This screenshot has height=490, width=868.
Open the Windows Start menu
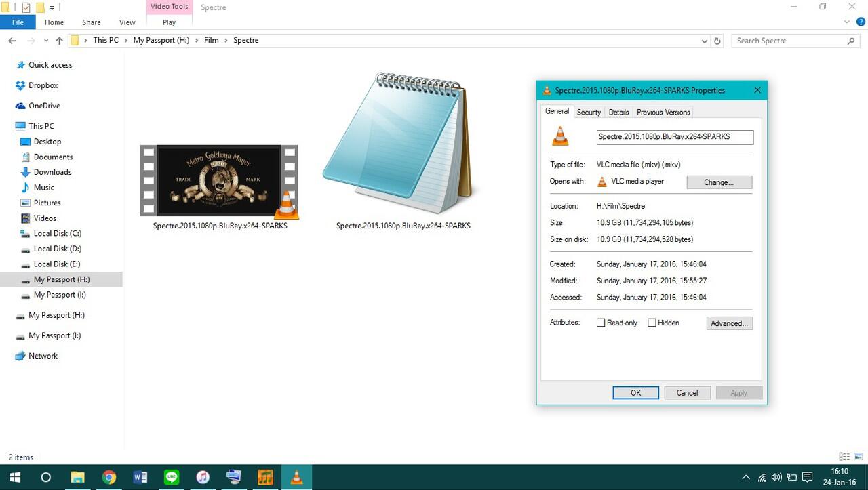pyautogui.click(x=14, y=477)
